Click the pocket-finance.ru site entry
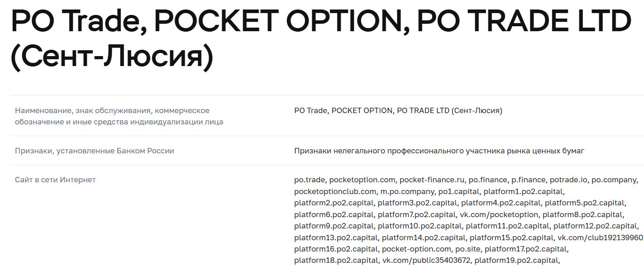This screenshot has height=266, width=644. (x=431, y=180)
